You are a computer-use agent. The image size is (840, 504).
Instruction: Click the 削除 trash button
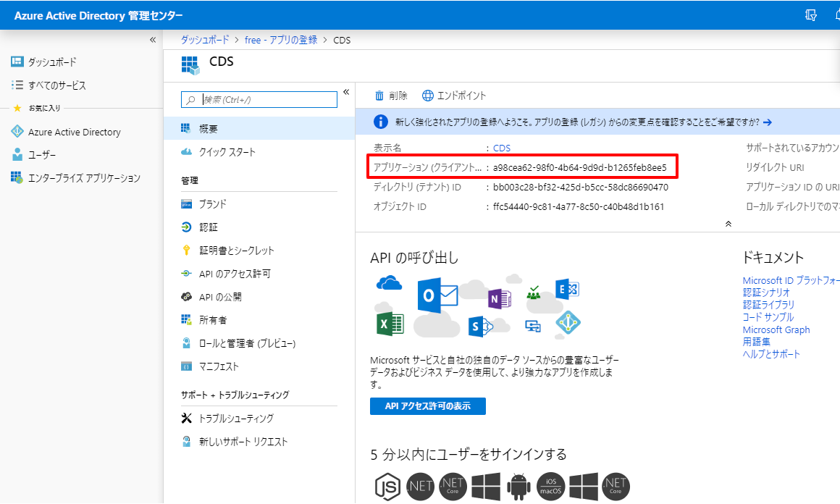(x=390, y=96)
